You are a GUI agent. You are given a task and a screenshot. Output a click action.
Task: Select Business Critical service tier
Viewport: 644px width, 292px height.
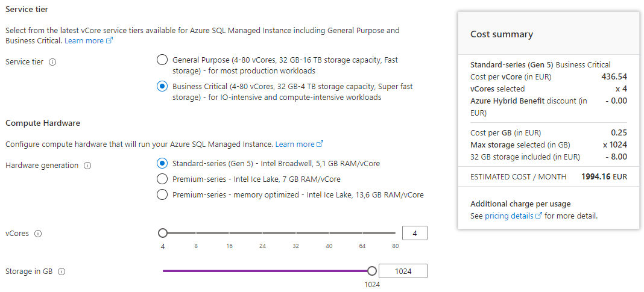162,86
